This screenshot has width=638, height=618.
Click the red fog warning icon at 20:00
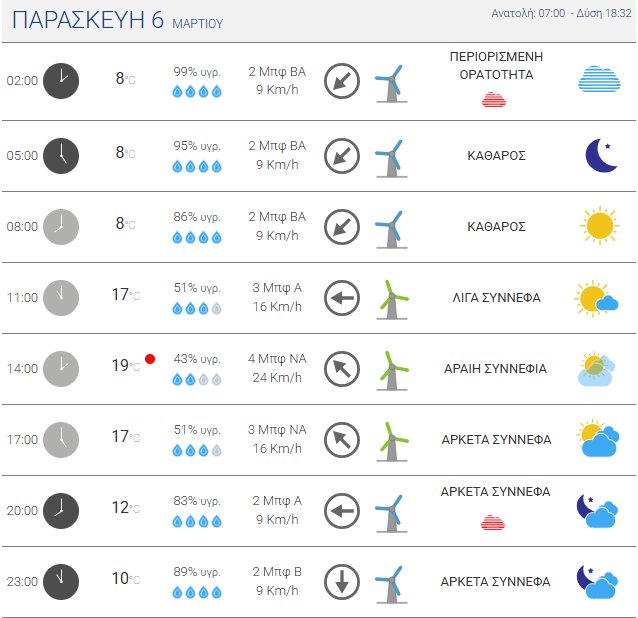(493, 522)
